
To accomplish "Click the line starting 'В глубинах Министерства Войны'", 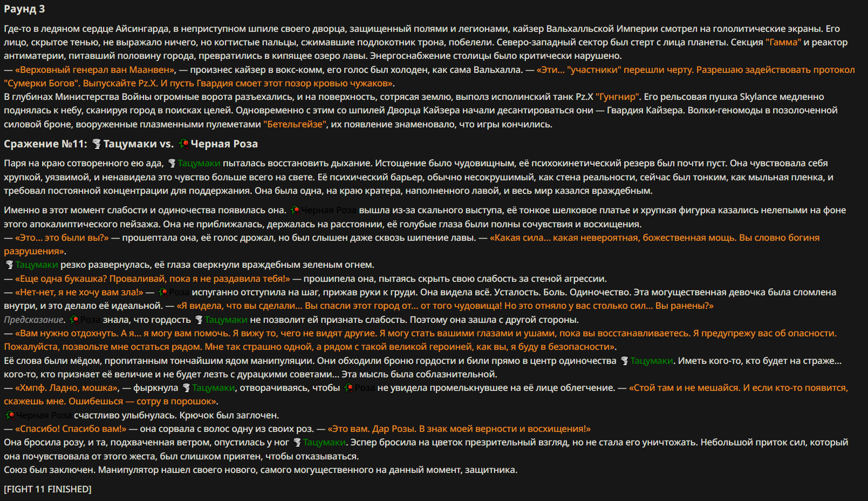I will (x=414, y=97).
